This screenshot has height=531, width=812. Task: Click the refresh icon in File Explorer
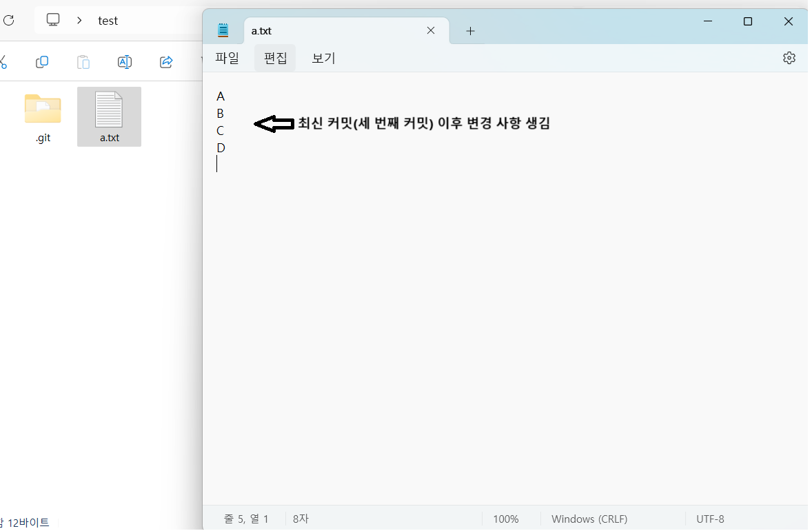[9, 20]
